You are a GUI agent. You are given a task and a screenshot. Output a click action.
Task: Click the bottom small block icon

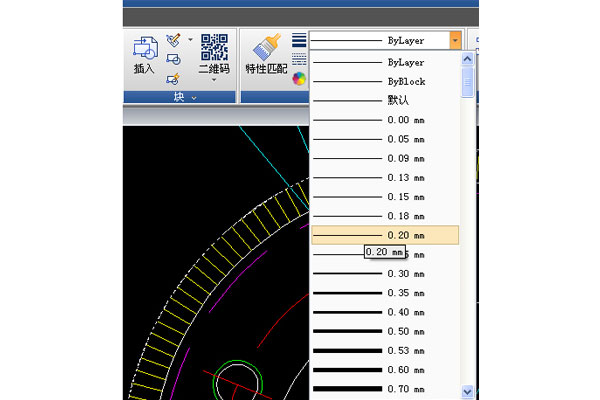coord(173,79)
